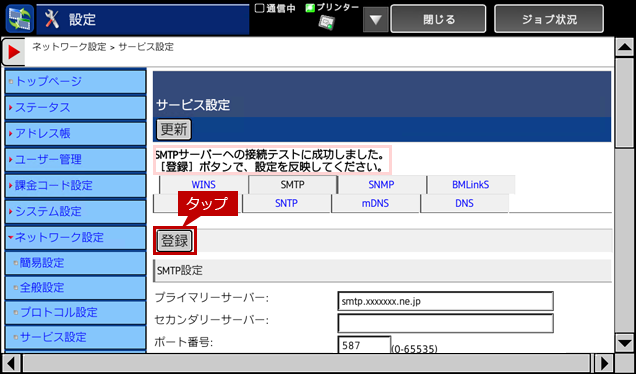The width and height of the screenshot is (636, 374).
Task: Click the SMTP connection test success message
Action: tap(272, 160)
